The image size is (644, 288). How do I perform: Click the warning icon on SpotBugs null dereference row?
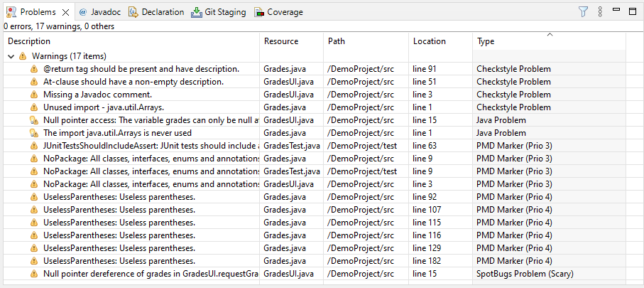[34, 274]
